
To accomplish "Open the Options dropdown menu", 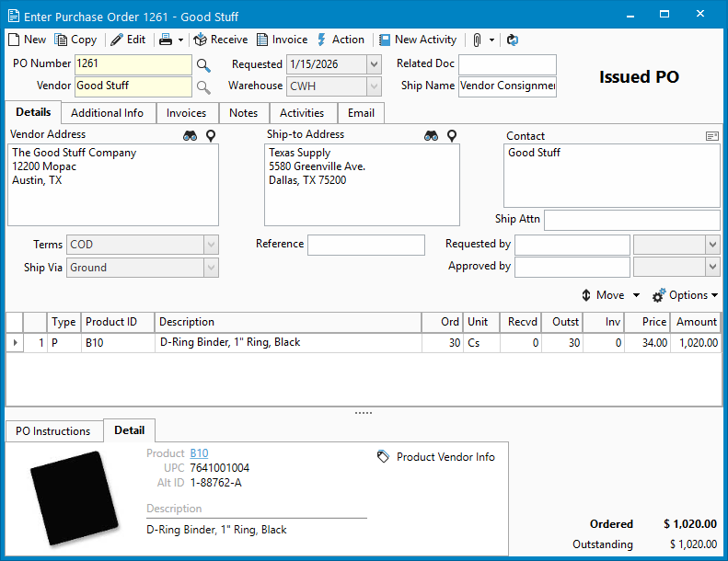I will point(686,295).
